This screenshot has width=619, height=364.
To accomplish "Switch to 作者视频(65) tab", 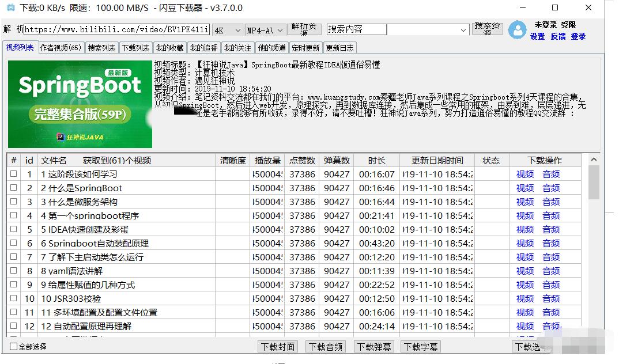I will coord(61,48).
